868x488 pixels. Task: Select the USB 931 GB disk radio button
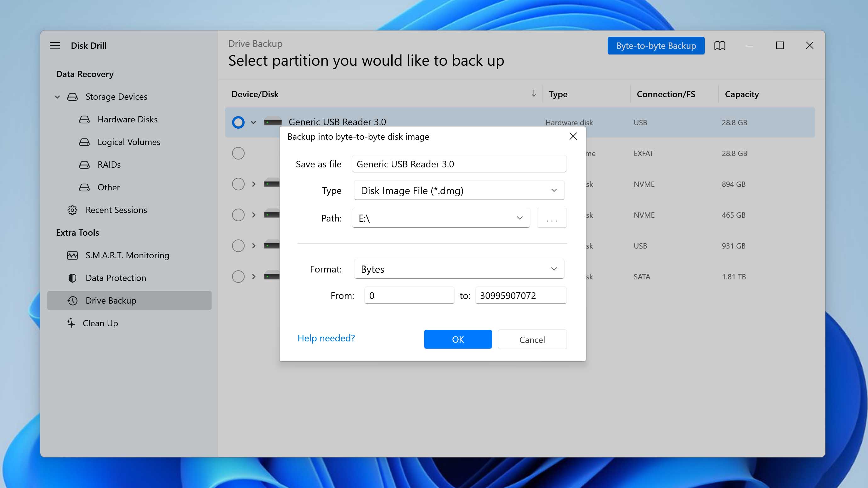pos(238,246)
